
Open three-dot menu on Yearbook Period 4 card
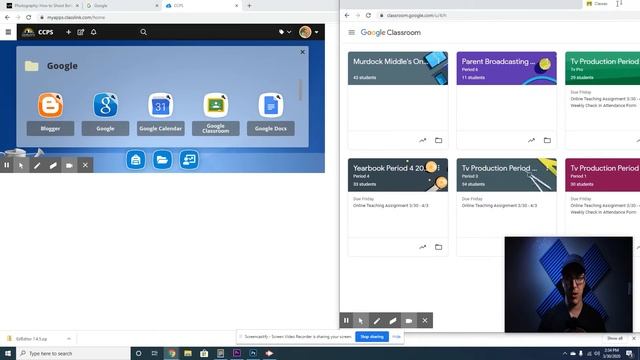pos(439,168)
